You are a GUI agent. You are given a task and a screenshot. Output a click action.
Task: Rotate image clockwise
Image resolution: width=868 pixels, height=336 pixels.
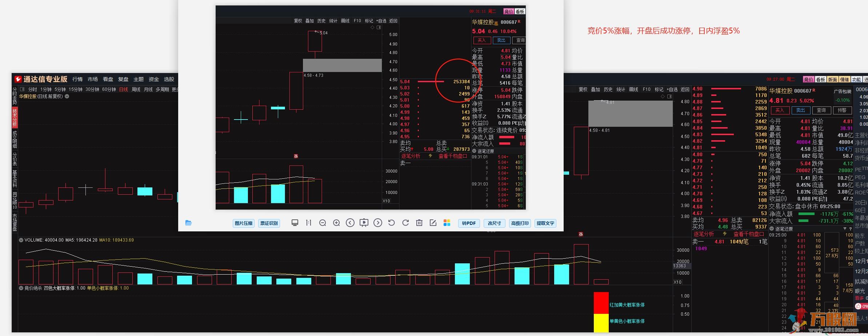point(405,223)
